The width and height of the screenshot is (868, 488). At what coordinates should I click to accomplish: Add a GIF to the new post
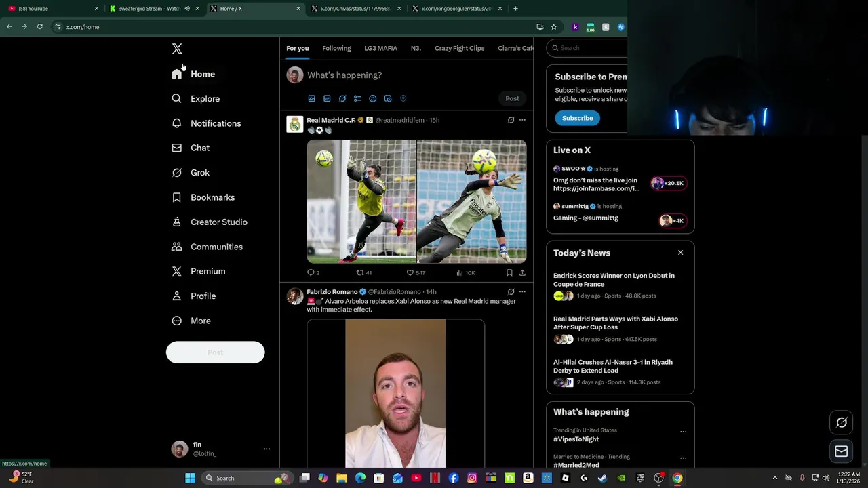click(x=327, y=98)
